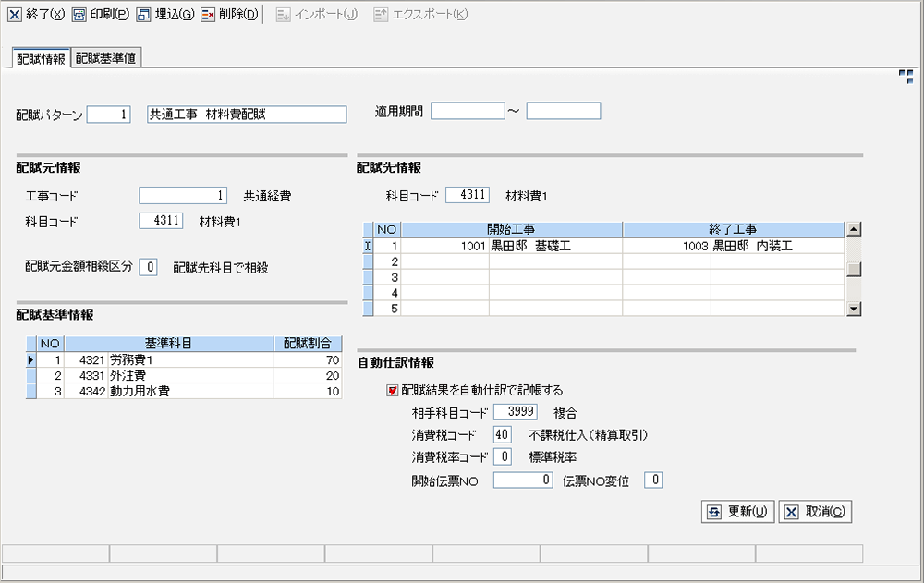The image size is (924, 583).
Task: Click the 配賦元金額相殺区分 input box
Action: (x=149, y=267)
